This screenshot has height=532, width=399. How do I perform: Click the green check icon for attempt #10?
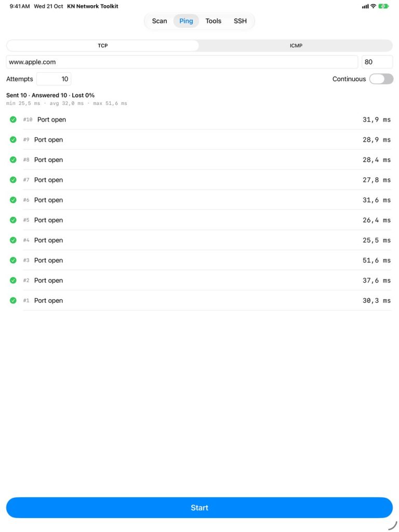(x=13, y=119)
